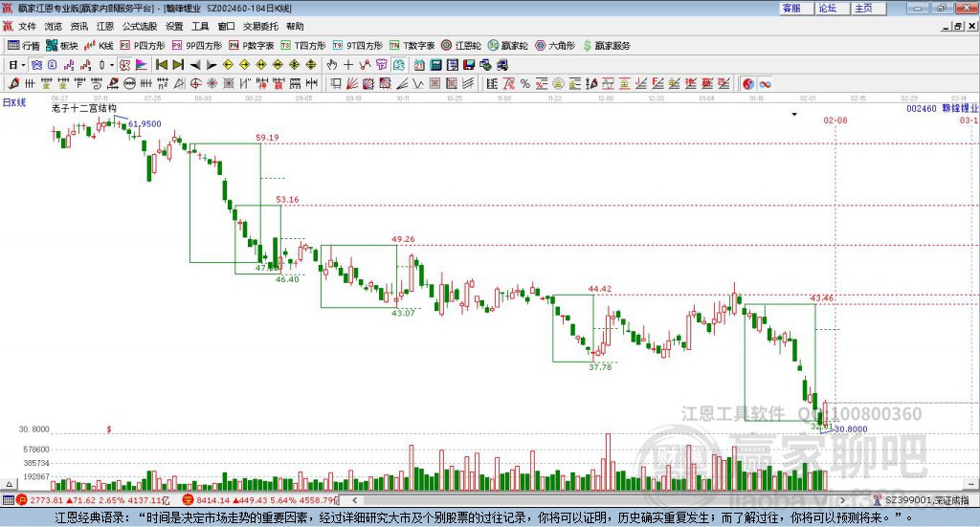
Task: Click the 002460 stock code
Action: point(922,109)
